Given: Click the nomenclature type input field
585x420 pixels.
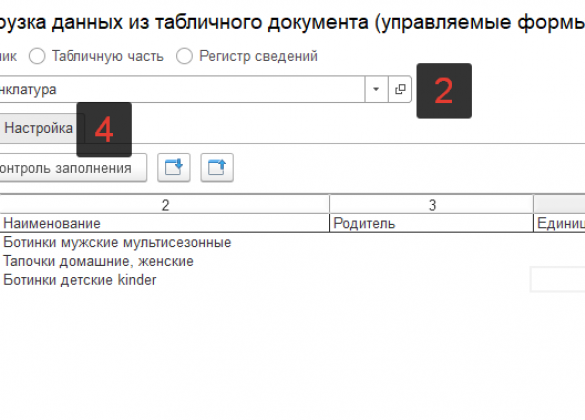Looking at the screenshot, I should tap(182, 89).
